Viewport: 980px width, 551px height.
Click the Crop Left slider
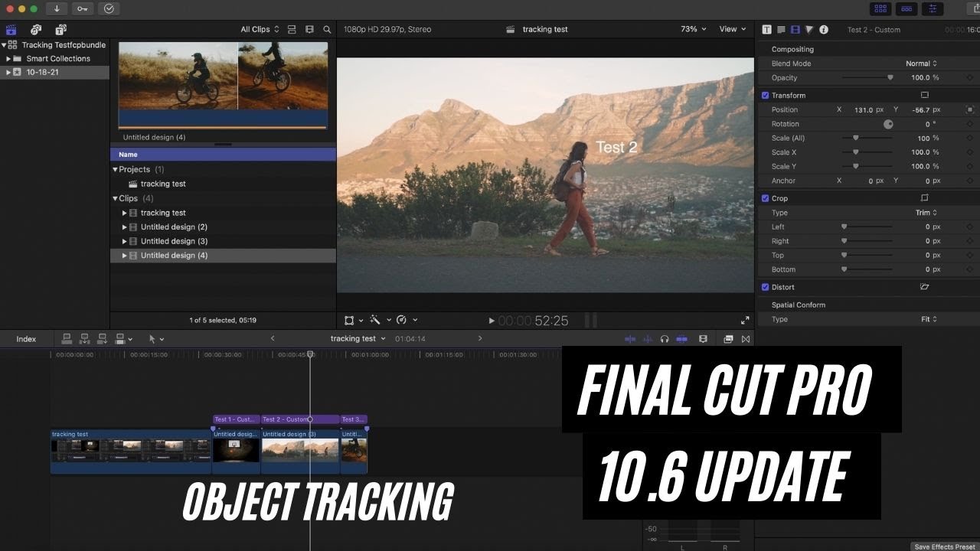coord(867,227)
